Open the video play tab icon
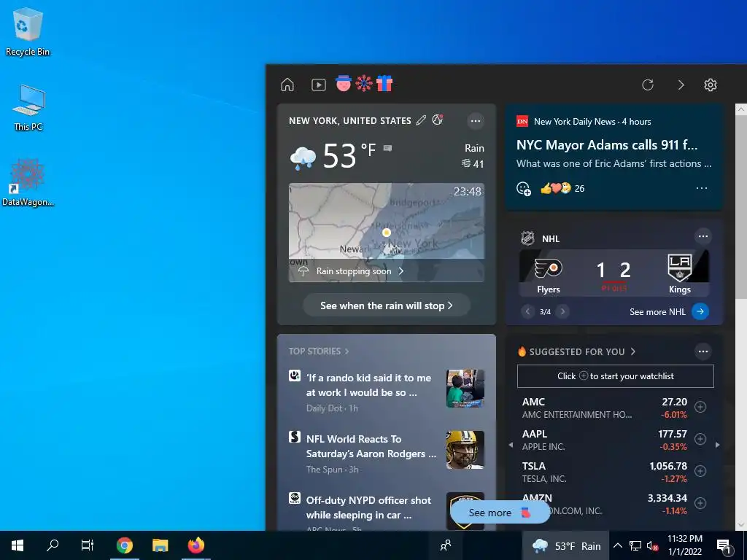 pos(319,85)
